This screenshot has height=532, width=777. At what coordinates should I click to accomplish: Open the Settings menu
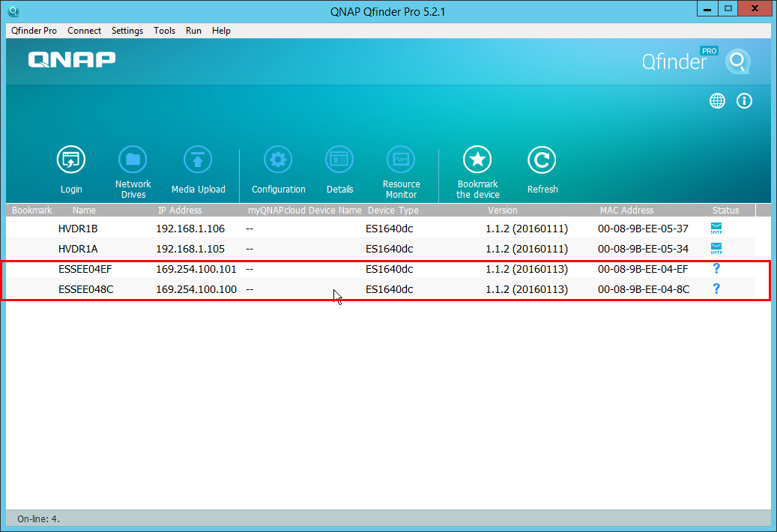(x=127, y=31)
